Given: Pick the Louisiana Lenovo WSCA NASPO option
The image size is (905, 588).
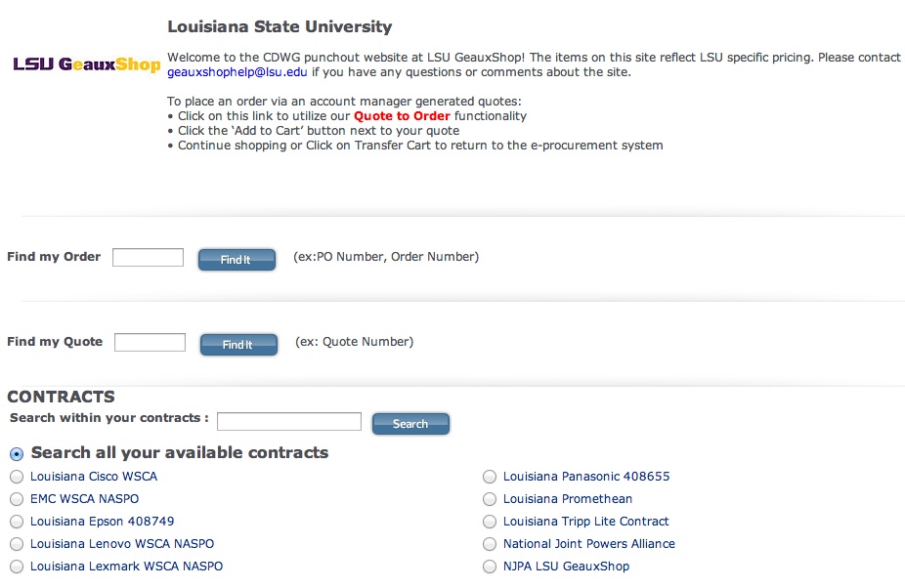Looking at the screenshot, I should point(17,544).
